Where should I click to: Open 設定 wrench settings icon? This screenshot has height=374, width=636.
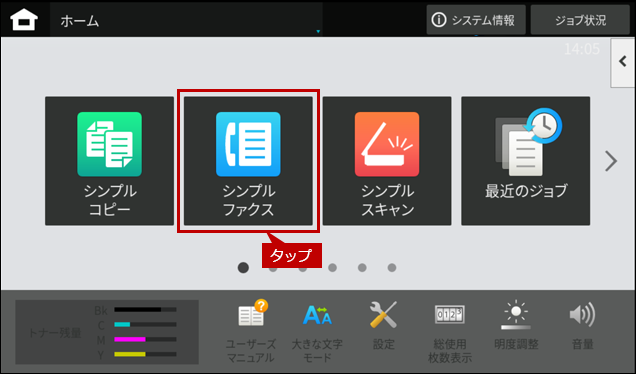pos(384,326)
